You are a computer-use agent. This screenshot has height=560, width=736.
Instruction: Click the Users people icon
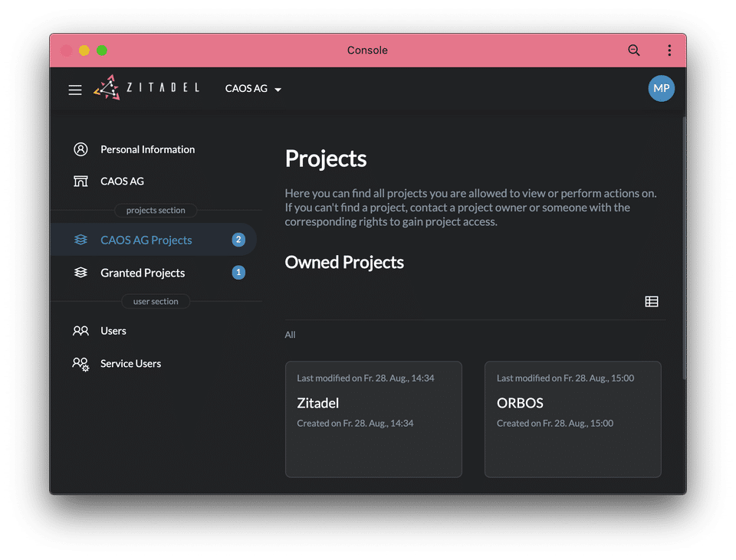click(x=80, y=331)
